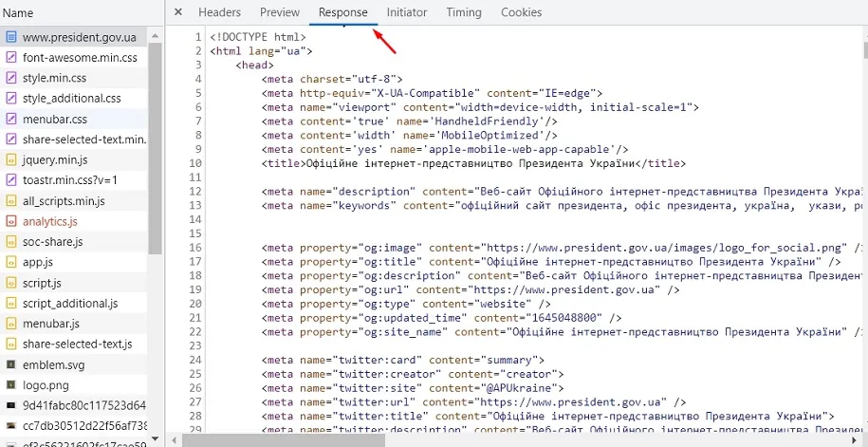This screenshot has height=447, width=868.
Task: Click the script icon beside app.js
Action: (x=10, y=263)
